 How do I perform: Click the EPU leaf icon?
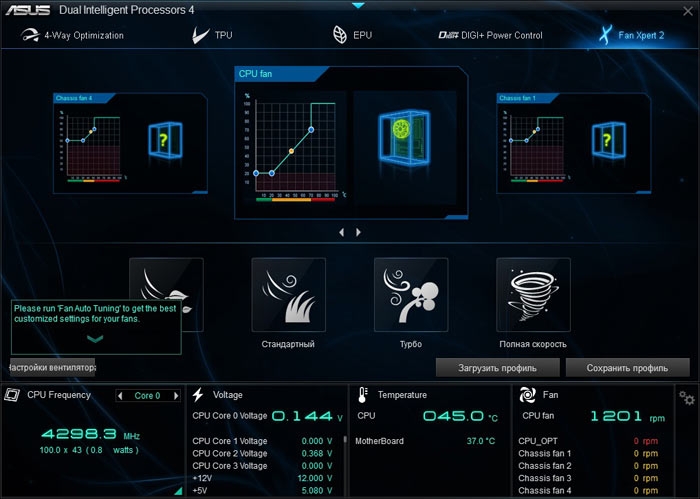[x=340, y=35]
